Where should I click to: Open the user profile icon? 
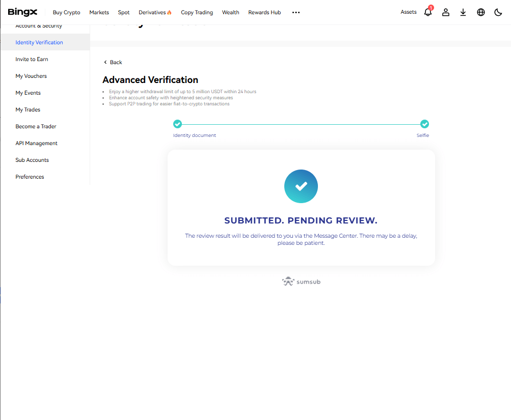click(445, 12)
